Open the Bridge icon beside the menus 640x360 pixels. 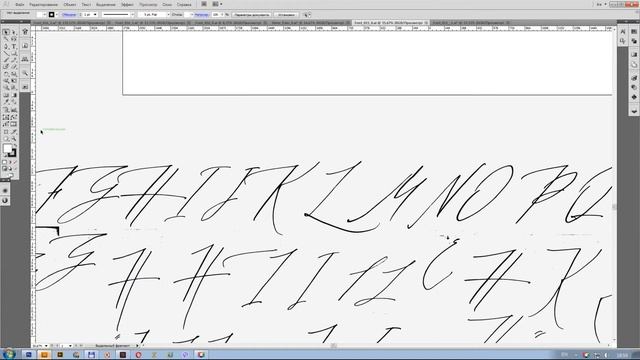tap(204, 4)
